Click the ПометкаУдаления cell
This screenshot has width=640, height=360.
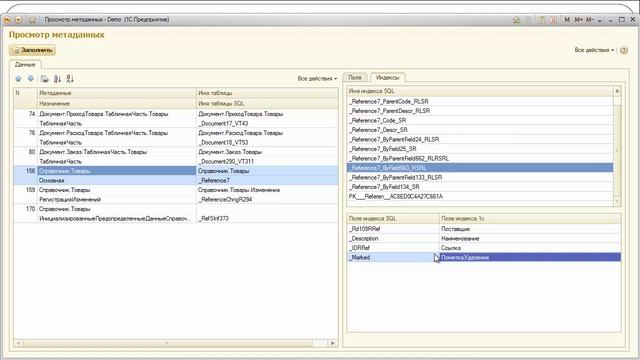coord(530,258)
